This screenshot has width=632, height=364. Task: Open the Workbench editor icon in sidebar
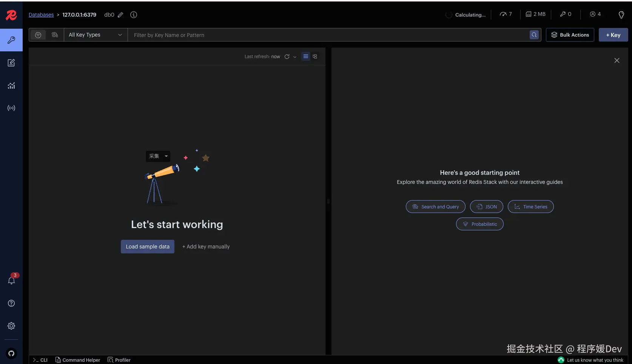click(x=11, y=63)
